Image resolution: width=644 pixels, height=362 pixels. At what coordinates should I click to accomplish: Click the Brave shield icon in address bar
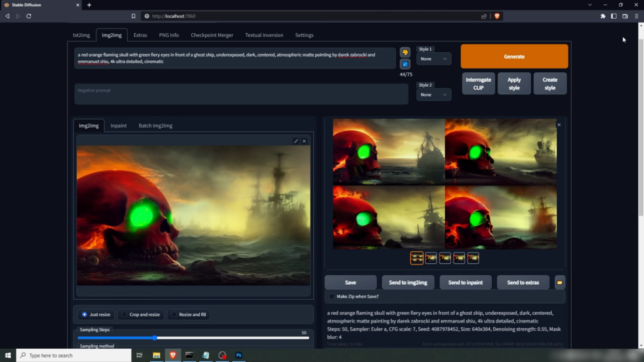[497, 16]
